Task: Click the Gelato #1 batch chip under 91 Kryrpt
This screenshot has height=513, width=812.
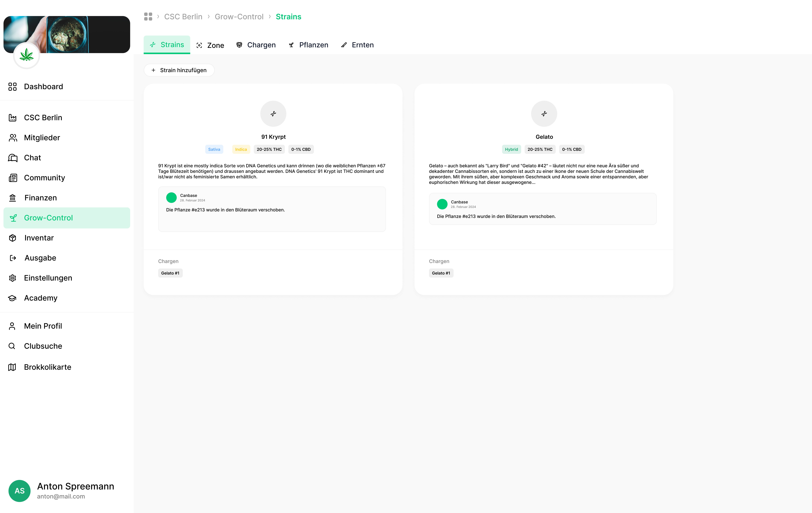Action: tap(170, 273)
